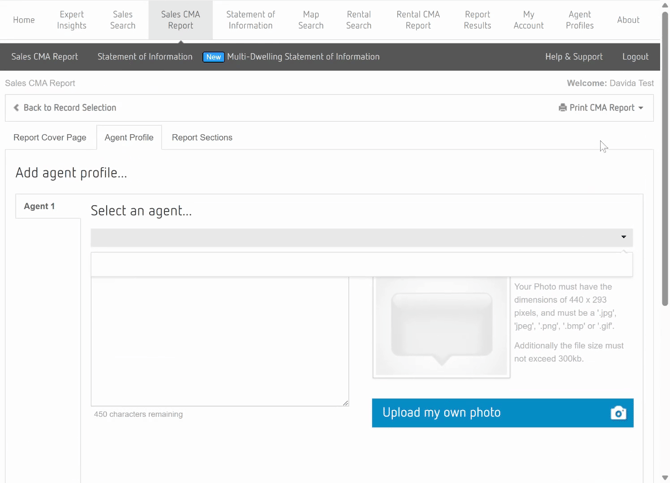
Task: Open the Map Search page
Action: click(311, 20)
